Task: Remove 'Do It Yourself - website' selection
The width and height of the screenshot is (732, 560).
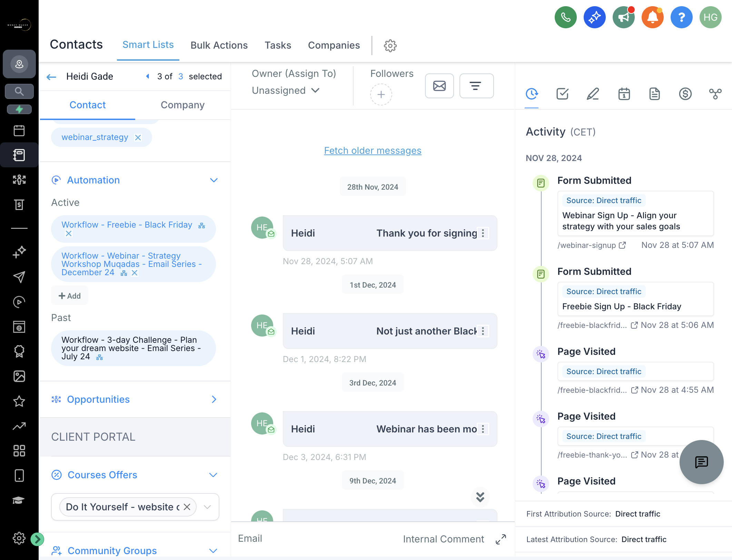Action: (187, 507)
